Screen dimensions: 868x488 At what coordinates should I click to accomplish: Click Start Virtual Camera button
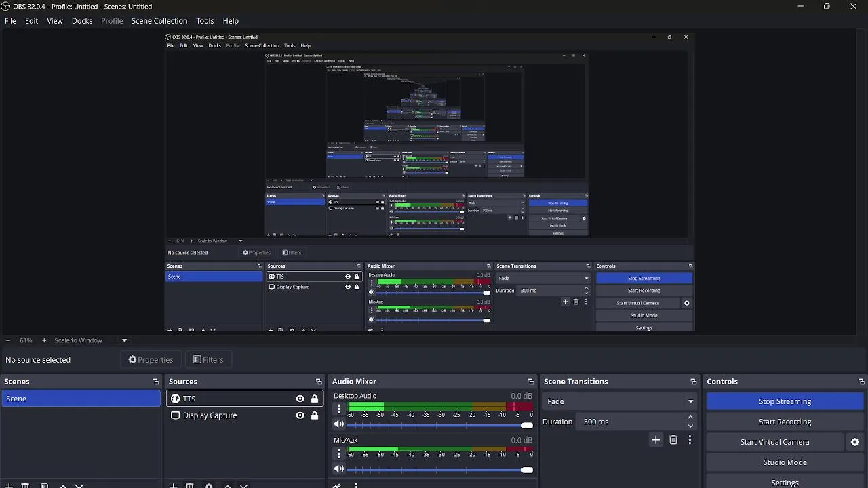coord(774,442)
